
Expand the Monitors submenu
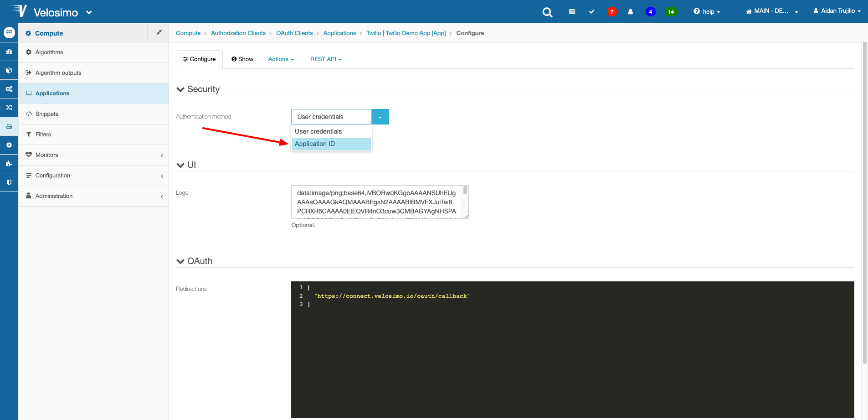[93, 155]
